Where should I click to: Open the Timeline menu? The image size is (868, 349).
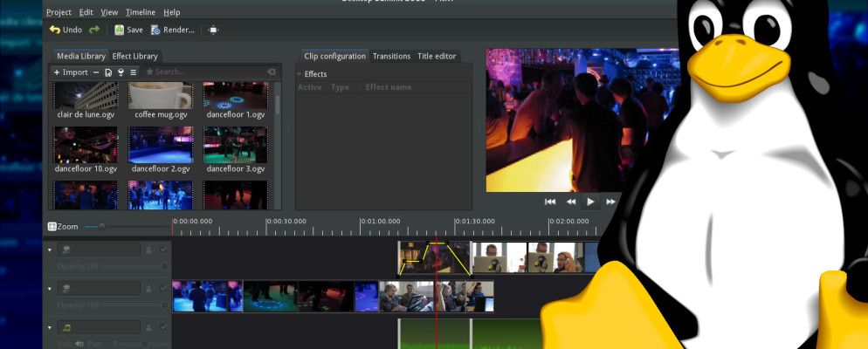140,12
